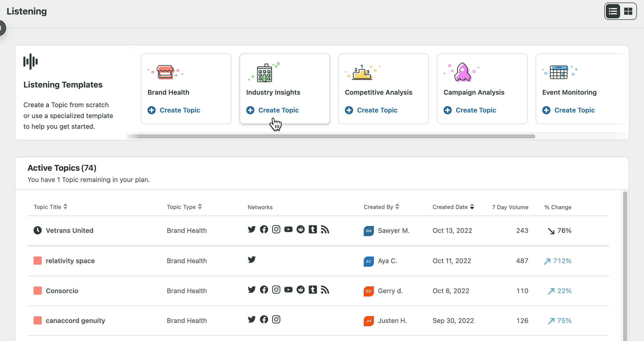Viewport: 644px width, 341px height.
Task: Create Topic from Event Monitoring template
Action: 569,110
